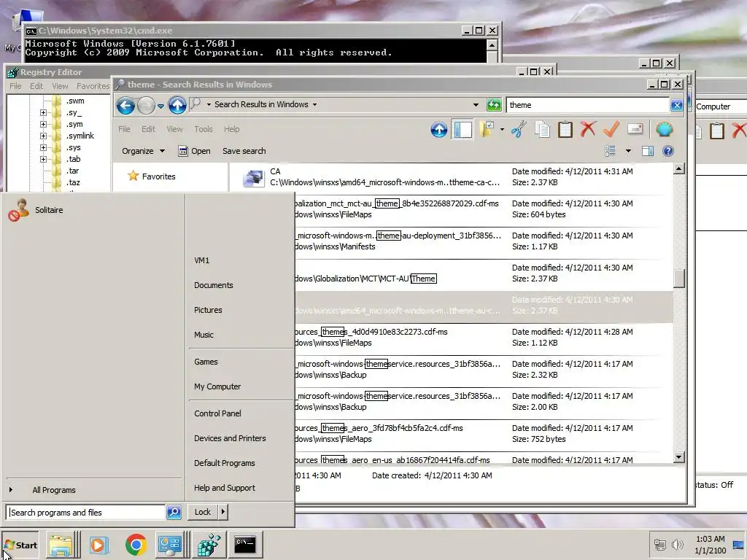
Task: Click the envelope email icon
Action: [x=635, y=129]
